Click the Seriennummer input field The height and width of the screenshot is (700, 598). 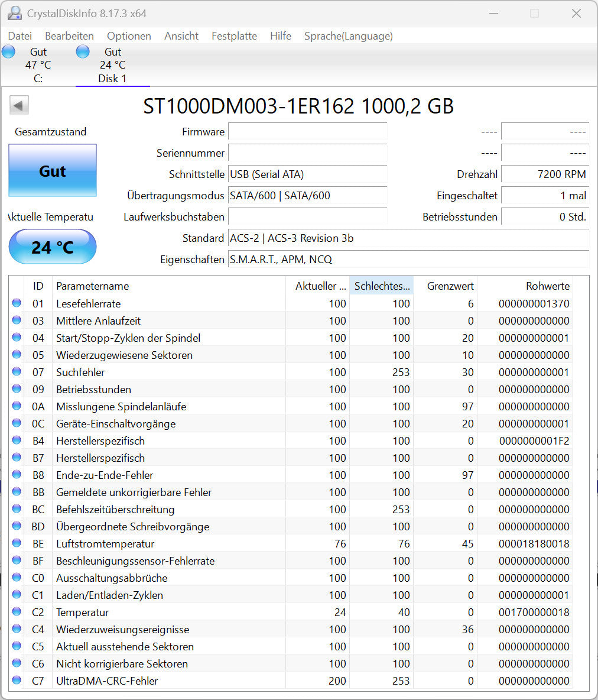click(x=307, y=153)
